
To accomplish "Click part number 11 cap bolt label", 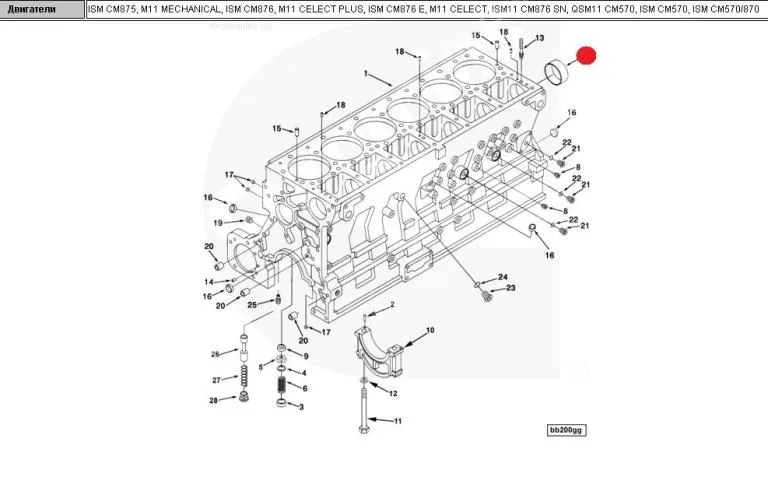I will (x=397, y=421).
